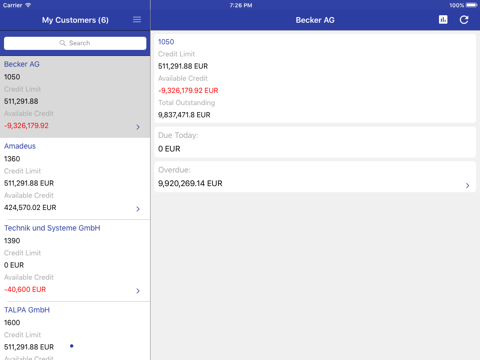Open Technik und Systeme GmbH chevron

point(138,291)
